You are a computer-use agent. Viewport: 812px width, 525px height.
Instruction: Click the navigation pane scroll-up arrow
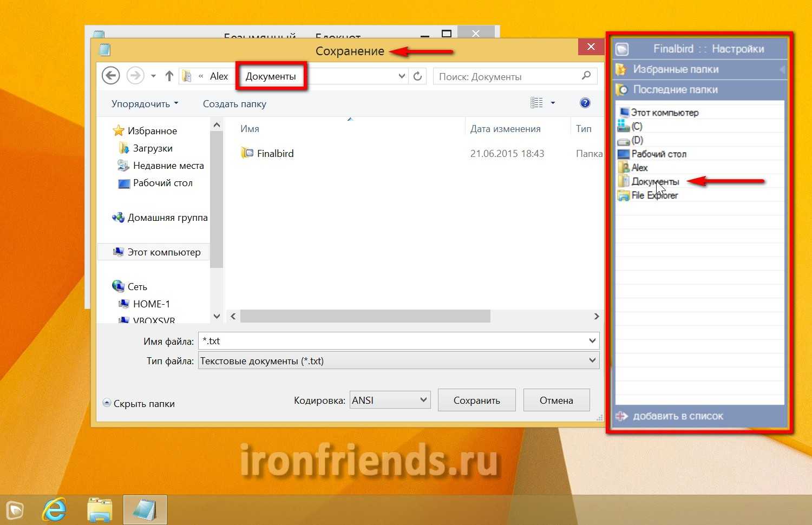point(217,125)
